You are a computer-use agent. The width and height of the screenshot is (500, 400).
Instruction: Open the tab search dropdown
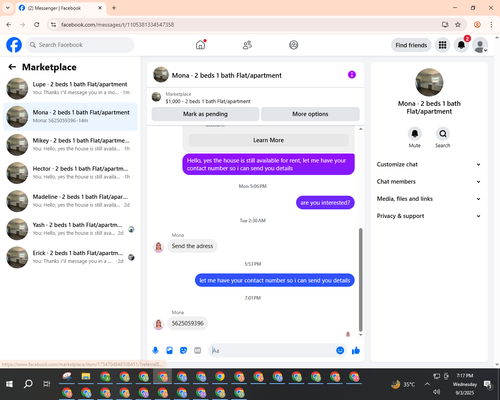[x=8, y=8]
